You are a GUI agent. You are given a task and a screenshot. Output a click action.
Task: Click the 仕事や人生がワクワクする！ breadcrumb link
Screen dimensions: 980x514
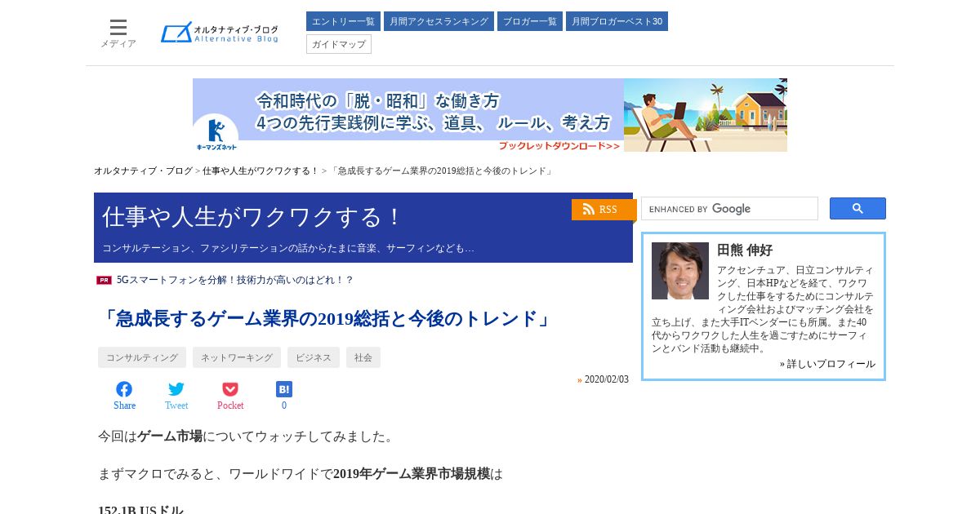[261, 171]
